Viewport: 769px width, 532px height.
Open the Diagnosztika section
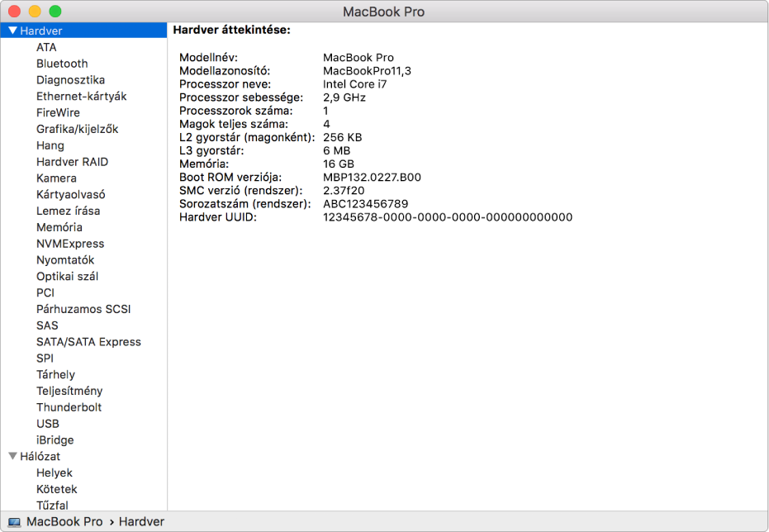point(71,80)
